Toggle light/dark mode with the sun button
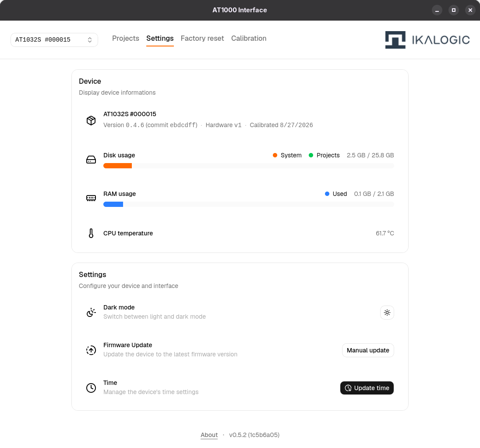The width and height of the screenshot is (480, 448). tap(387, 313)
